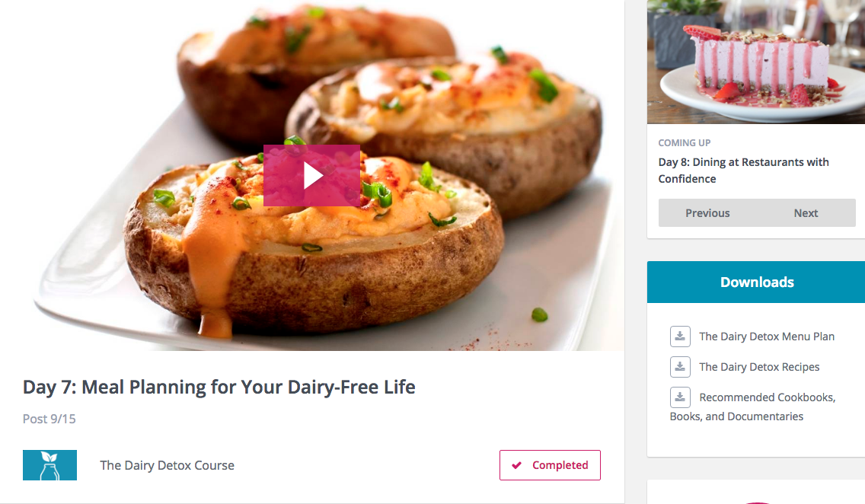Click download icon beside Dairy Detox Recipes

click(680, 367)
